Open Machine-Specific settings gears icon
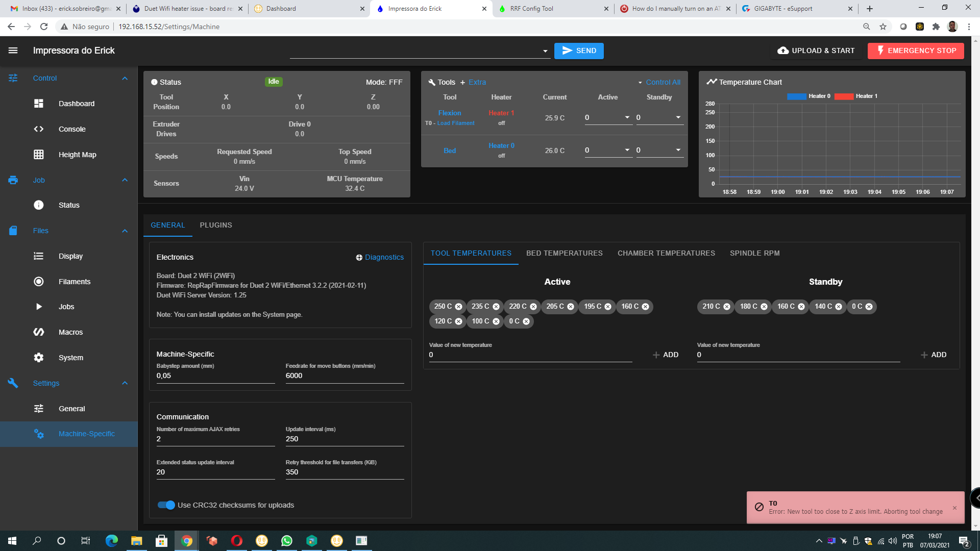This screenshot has height=551, width=980. coord(39,434)
